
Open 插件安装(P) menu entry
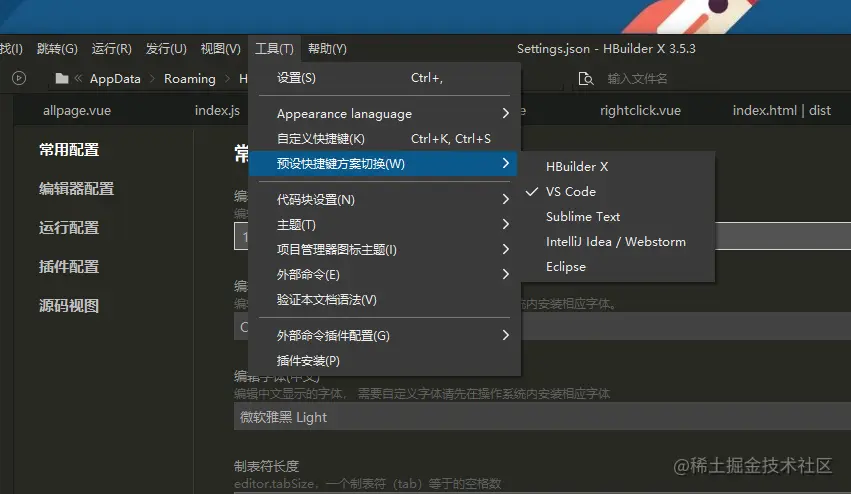coord(384,360)
